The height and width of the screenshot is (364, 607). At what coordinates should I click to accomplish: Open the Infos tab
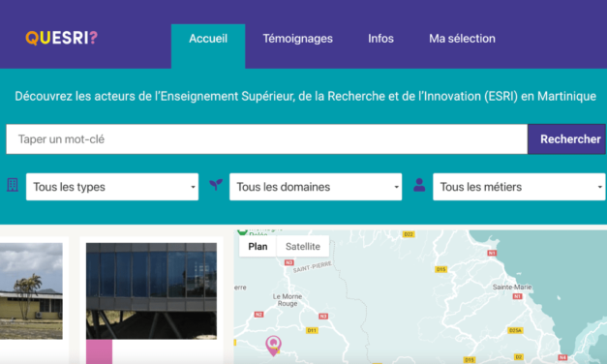click(380, 39)
